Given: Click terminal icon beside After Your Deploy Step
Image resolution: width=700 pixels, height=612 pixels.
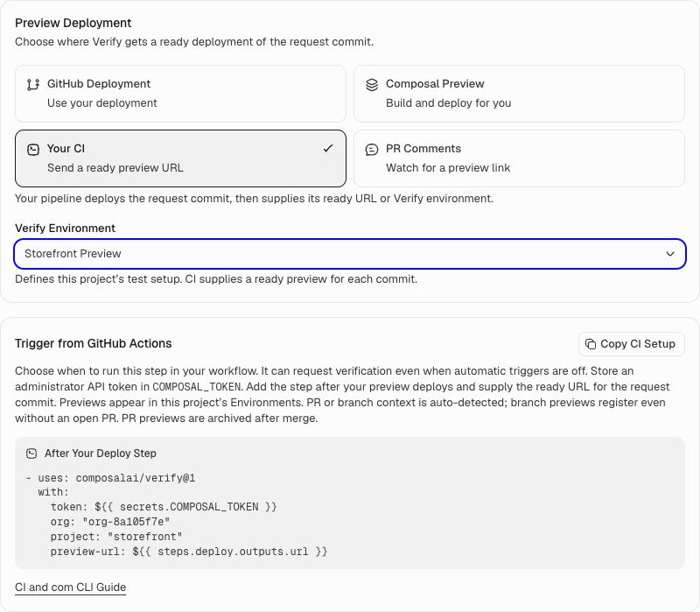Looking at the screenshot, I should coord(31,454).
